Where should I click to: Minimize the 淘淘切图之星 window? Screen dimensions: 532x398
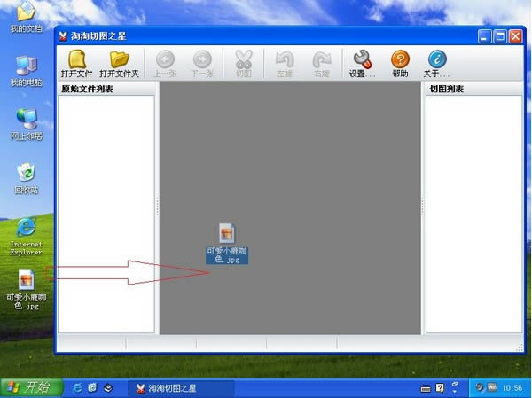point(484,36)
